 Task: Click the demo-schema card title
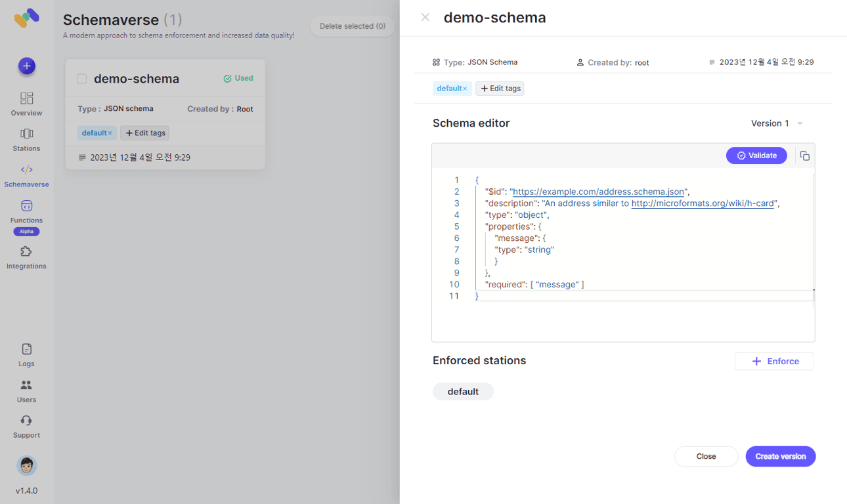(137, 79)
